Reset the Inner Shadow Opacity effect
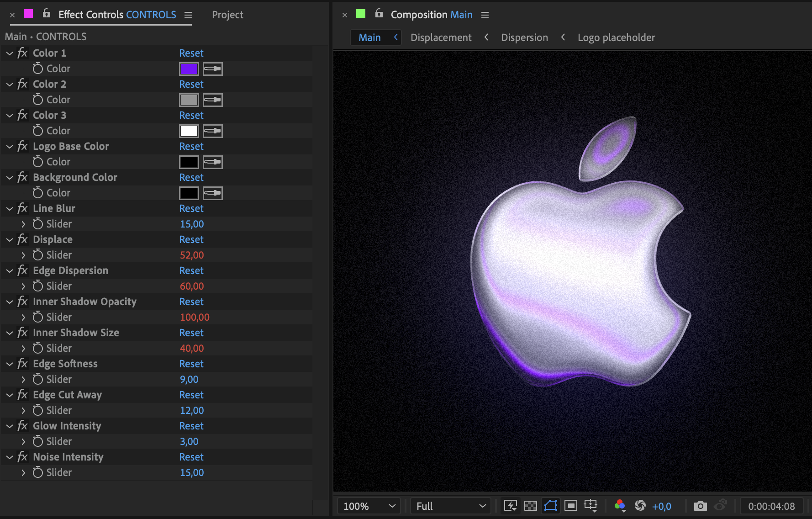The height and width of the screenshot is (519, 812). [191, 302]
